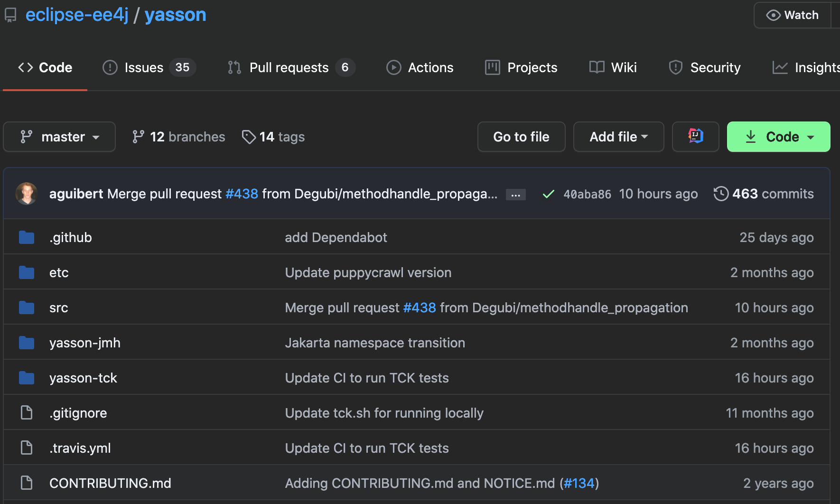Open the Wiki tab
840x504 pixels.
pyautogui.click(x=613, y=67)
